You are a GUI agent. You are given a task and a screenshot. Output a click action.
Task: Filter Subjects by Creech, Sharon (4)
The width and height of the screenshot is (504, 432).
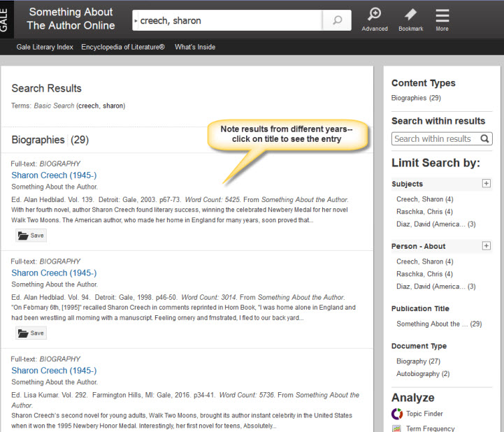(424, 199)
